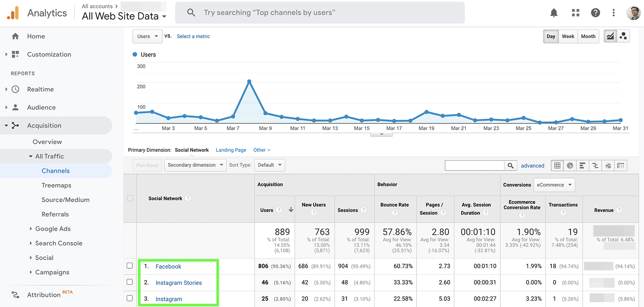The image size is (644, 307).
Task: Check the Facebook row checkbox
Action: pyautogui.click(x=130, y=266)
